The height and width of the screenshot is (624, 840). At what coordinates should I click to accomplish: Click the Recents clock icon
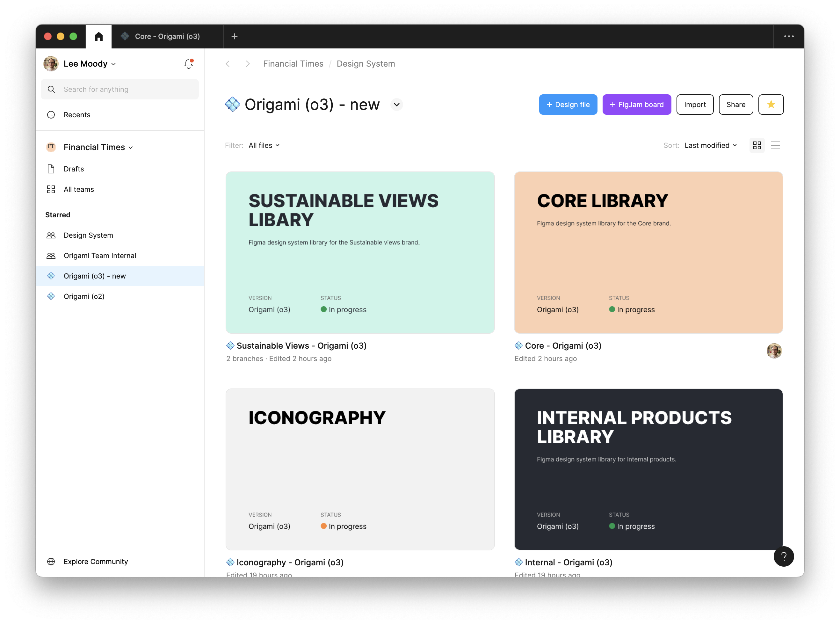pyautogui.click(x=51, y=114)
